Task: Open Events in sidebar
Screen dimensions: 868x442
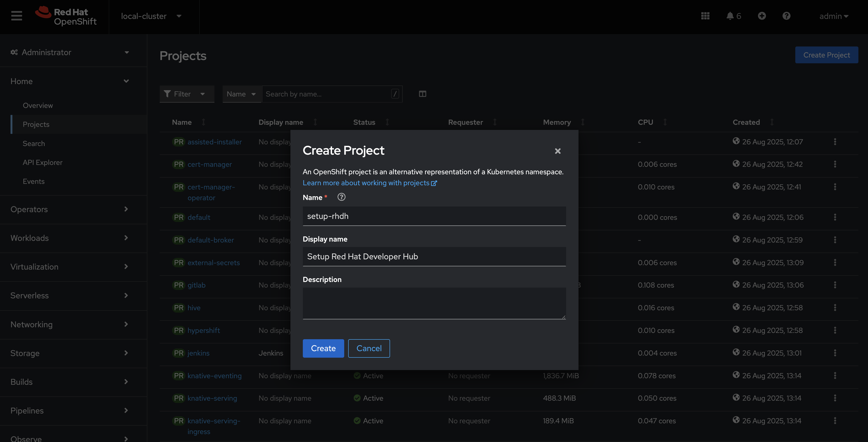Action: point(34,181)
